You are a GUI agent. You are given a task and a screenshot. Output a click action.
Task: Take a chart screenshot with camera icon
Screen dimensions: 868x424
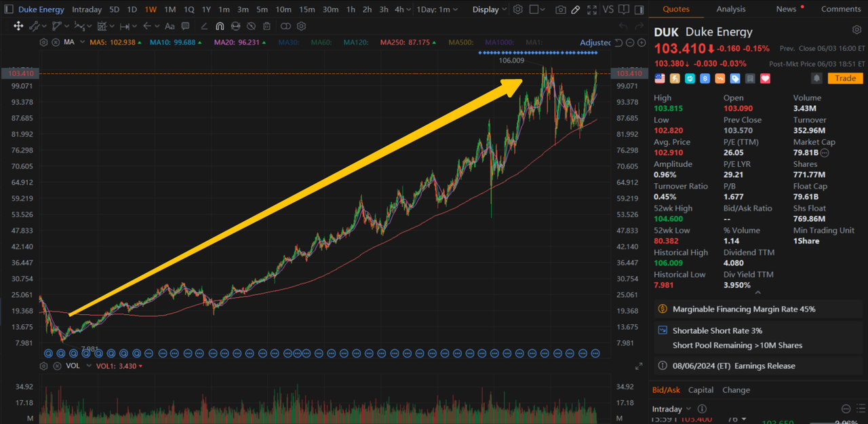point(560,9)
